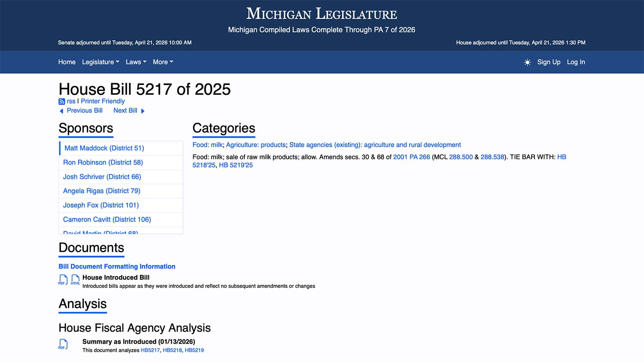Open the Printer Friendly view
644x362 pixels.
103,101
